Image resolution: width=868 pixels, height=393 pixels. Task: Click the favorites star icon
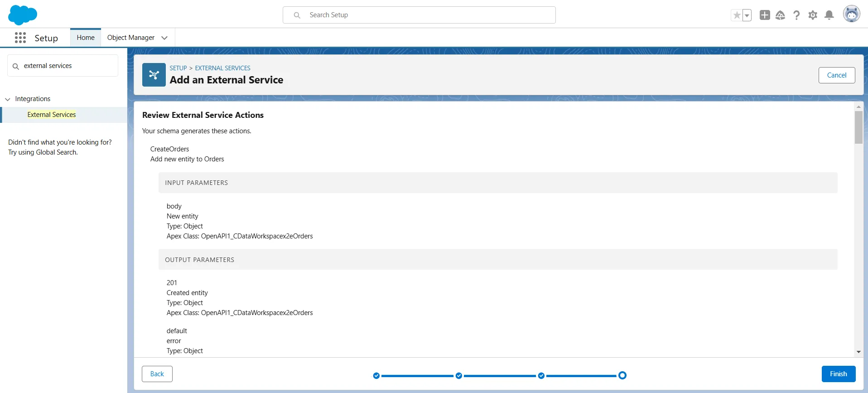tap(737, 15)
